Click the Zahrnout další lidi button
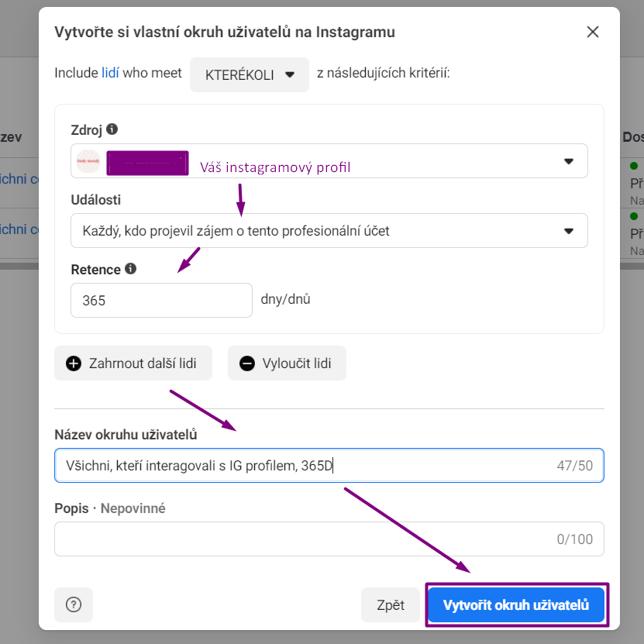This screenshot has height=644, width=644. tap(133, 363)
